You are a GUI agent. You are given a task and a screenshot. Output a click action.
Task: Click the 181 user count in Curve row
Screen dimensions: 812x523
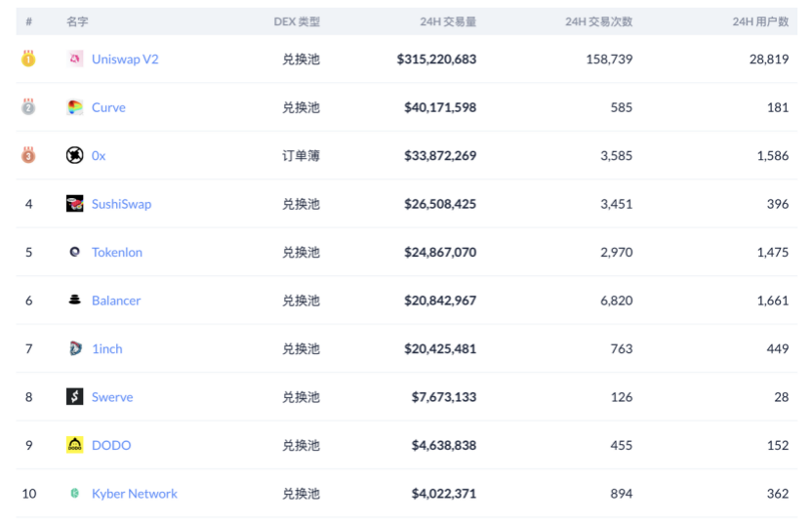[x=778, y=107]
